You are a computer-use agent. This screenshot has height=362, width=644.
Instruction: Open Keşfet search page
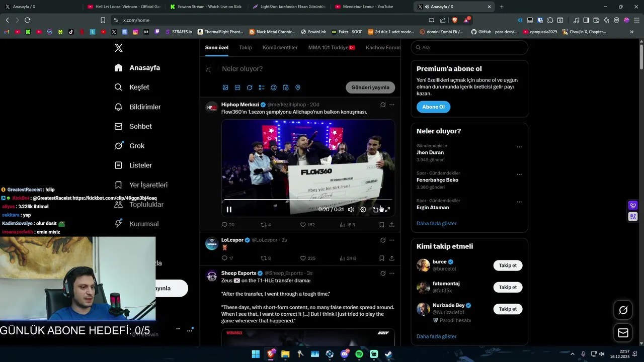(132, 87)
